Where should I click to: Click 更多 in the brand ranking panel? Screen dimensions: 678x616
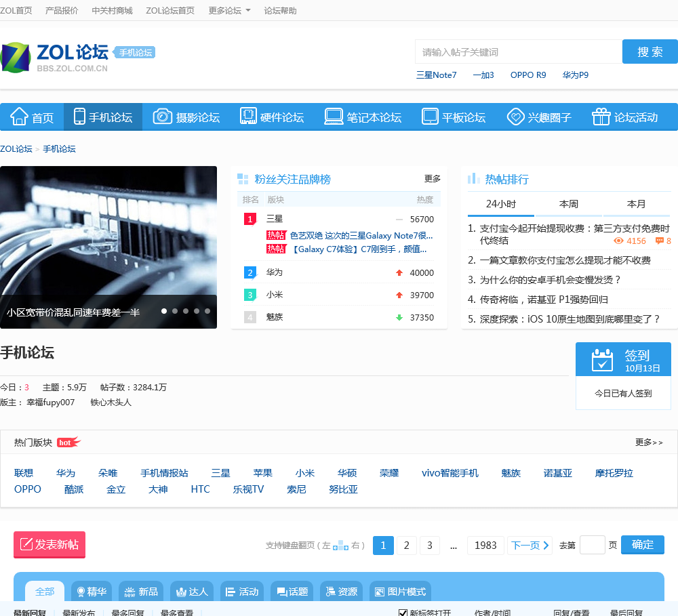click(433, 178)
